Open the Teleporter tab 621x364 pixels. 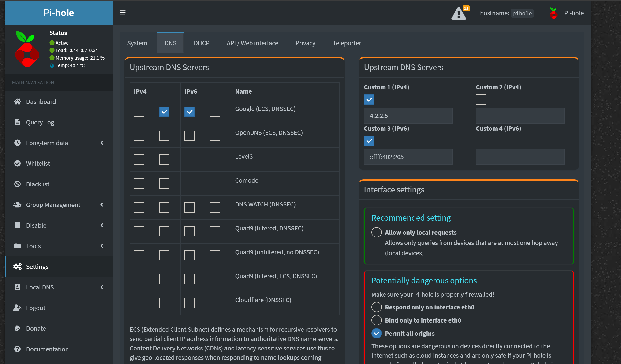[347, 43]
